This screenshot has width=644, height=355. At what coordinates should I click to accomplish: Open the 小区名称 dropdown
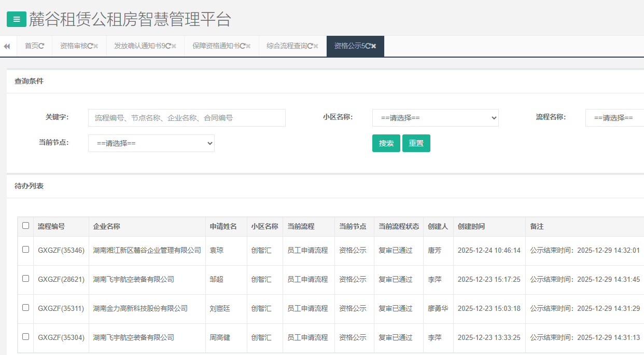point(435,118)
